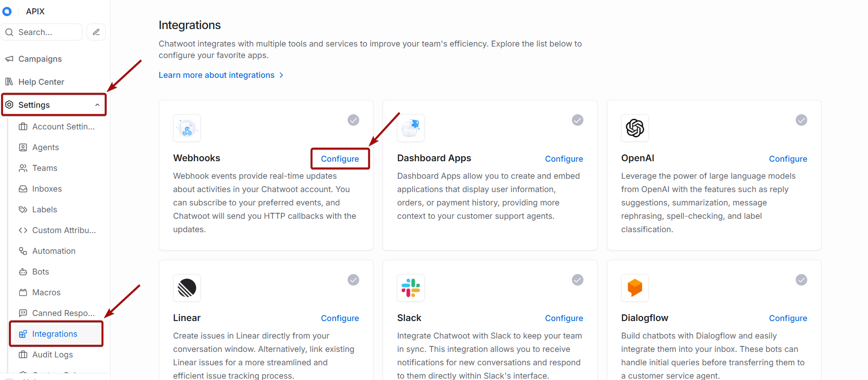This screenshot has width=868, height=380.
Task: Click the OpenAI logo icon
Action: [x=635, y=128]
